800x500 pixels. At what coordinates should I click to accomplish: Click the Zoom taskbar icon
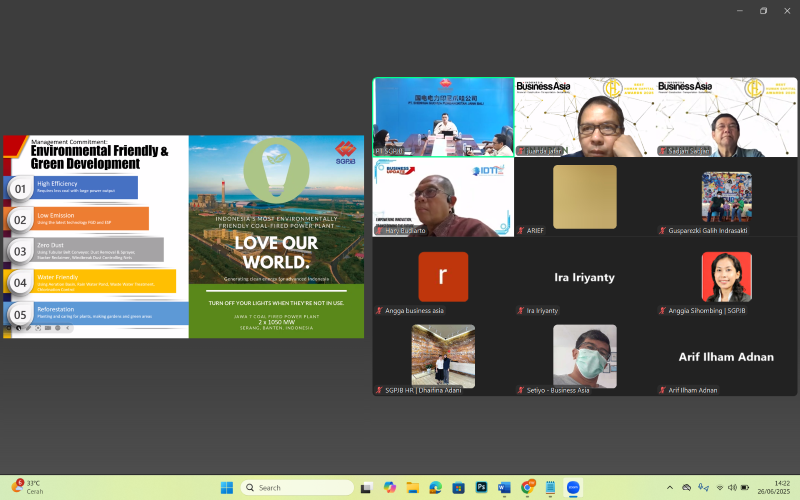[573, 488]
